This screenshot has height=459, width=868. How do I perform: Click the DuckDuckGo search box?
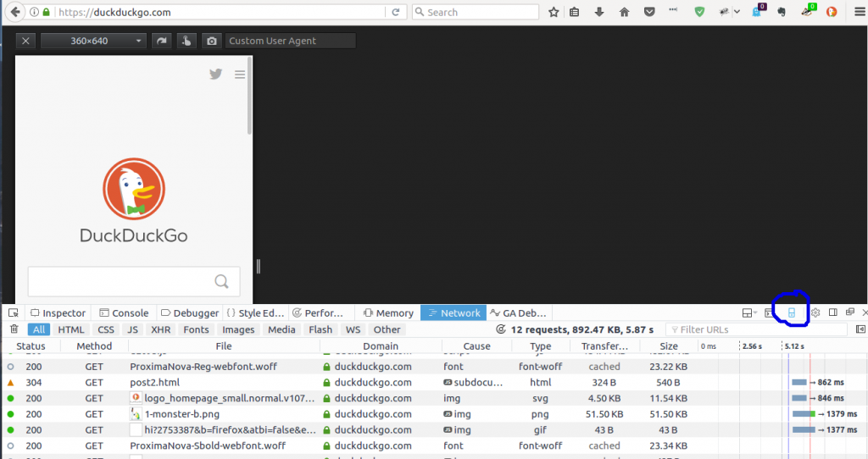(134, 281)
